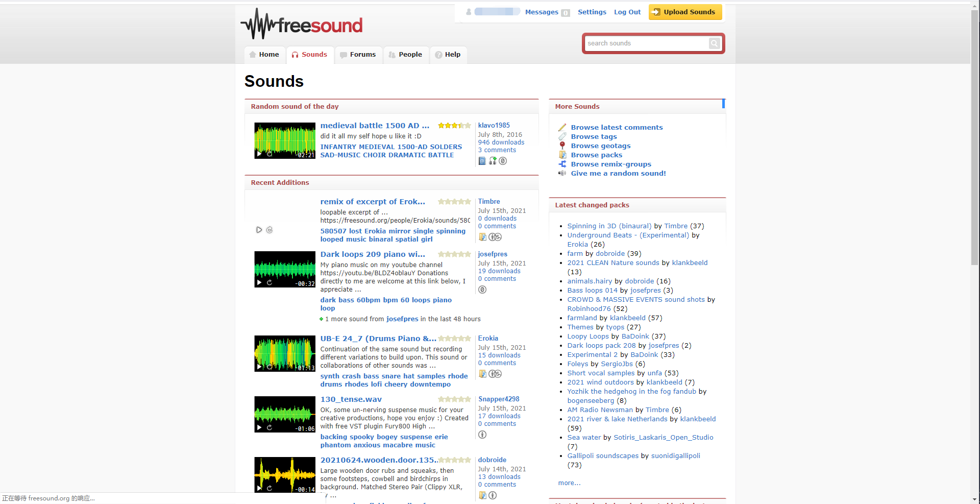980x504 pixels.
Task: Toggle loop on 130_tense.wav player
Action: 269,427
